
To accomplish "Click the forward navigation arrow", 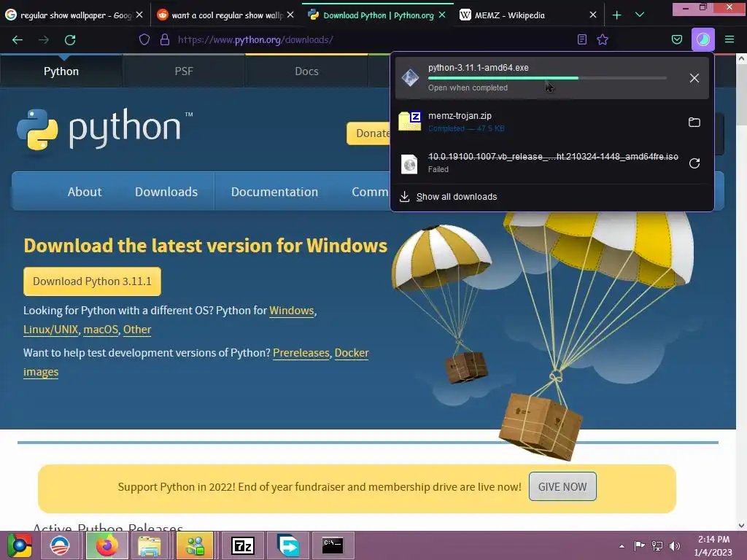I will [x=43, y=40].
